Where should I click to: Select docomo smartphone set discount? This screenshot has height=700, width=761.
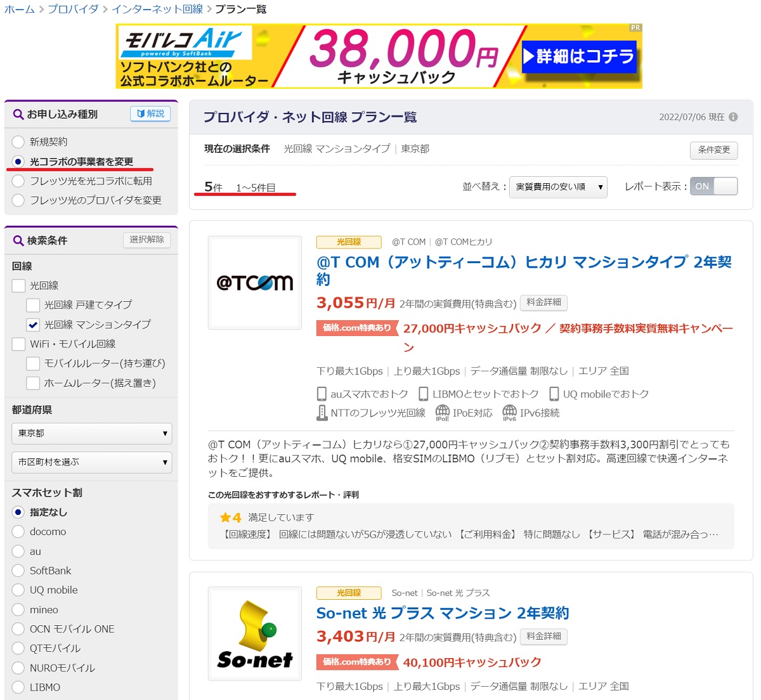[18, 531]
